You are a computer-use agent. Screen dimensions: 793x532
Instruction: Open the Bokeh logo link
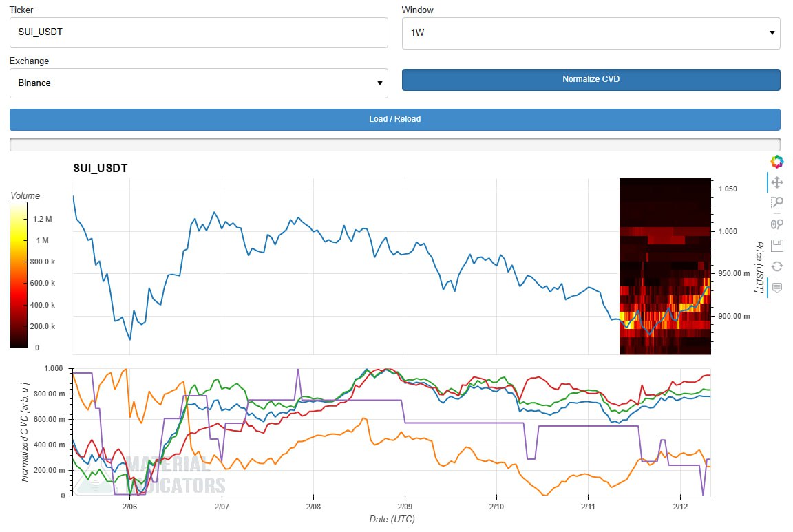pos(776,162)
